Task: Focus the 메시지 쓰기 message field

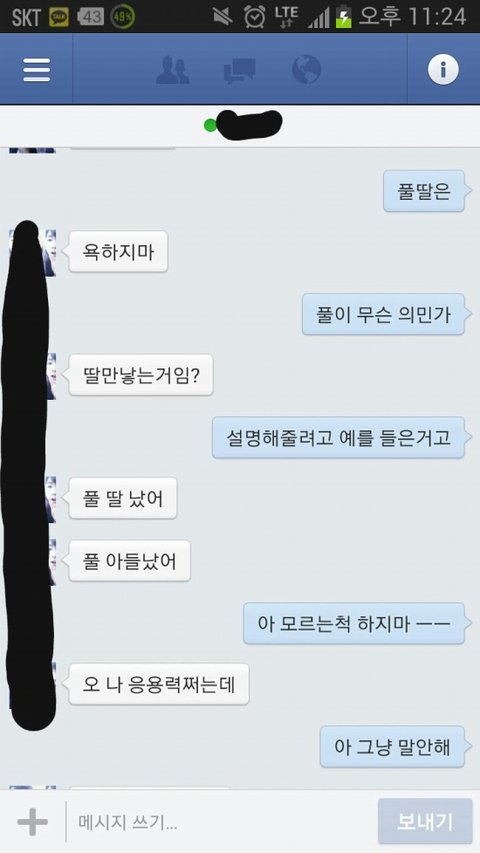Action: [220, 822]
